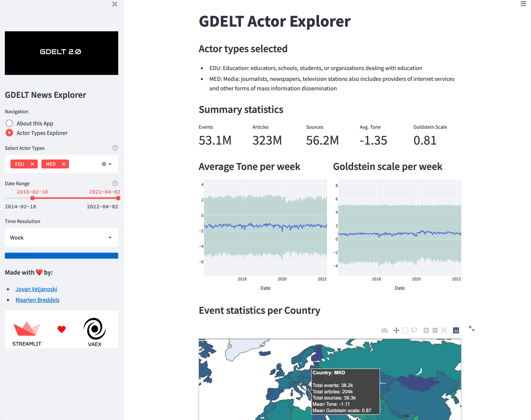Click the Date Range start slider handle

pyautogui.click(x=32, y=198)
